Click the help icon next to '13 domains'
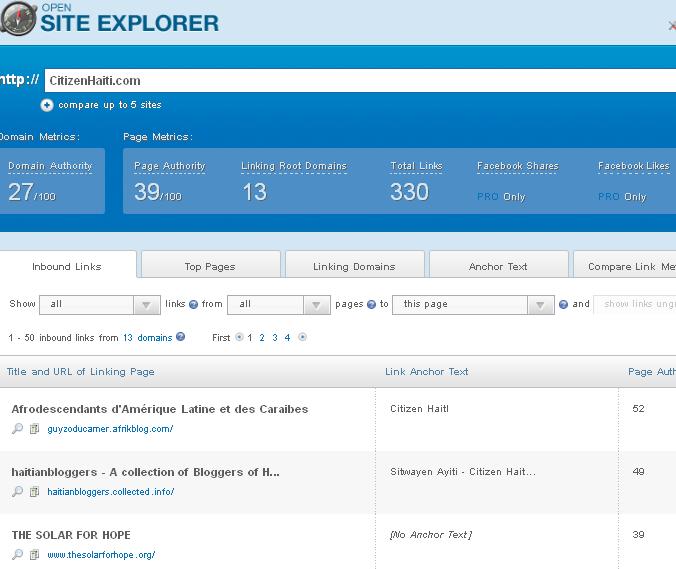The height and width of the screenshot is (569, 676). click(180, 337)
